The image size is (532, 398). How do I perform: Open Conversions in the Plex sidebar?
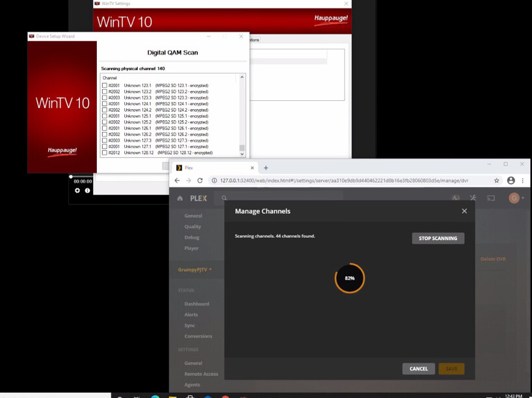click(x=198, y=336)
